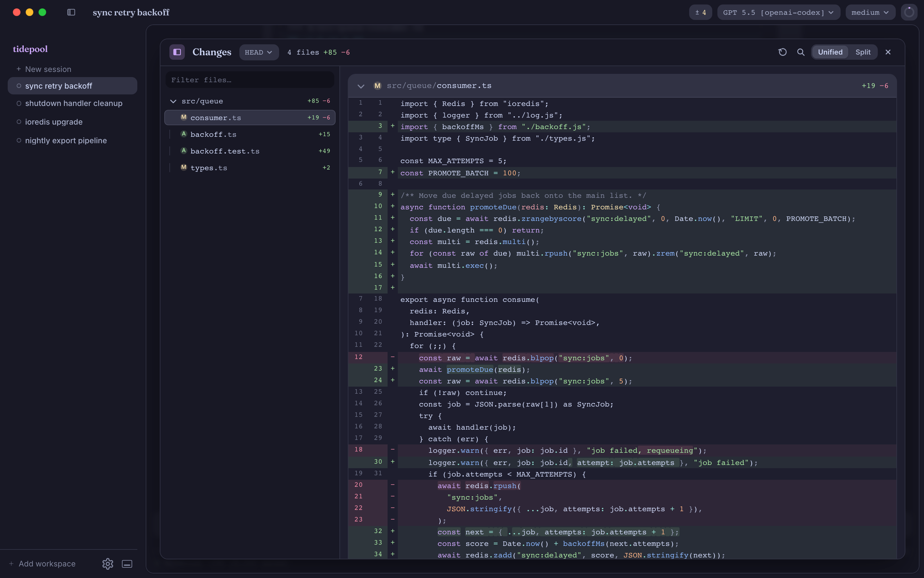The height and width of the screenshot is (578, 924).
Task: Click the status circle of ioredis upgrade
Action: click(19, 122)
